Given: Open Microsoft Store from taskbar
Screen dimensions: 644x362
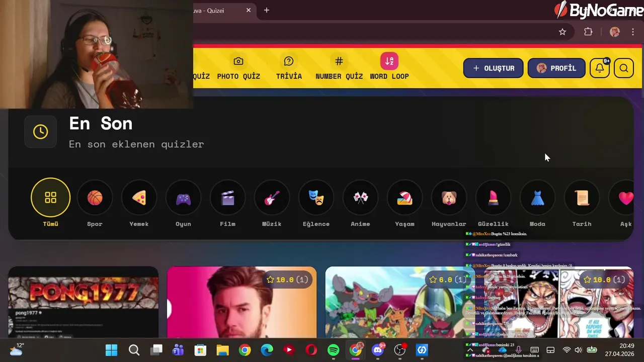Looking at the screenshot, I should (200, 350).
